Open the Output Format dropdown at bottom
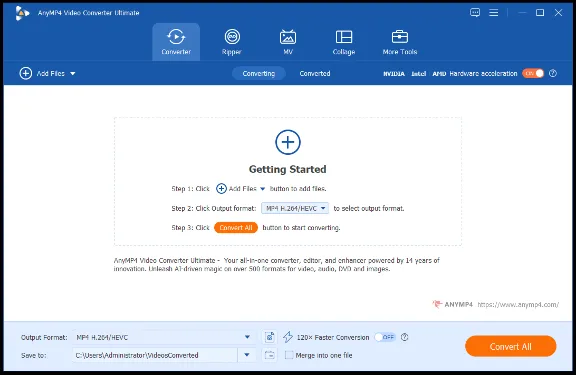Image resolution: width=576 pixels, height=375 pixels. (163, 337)
